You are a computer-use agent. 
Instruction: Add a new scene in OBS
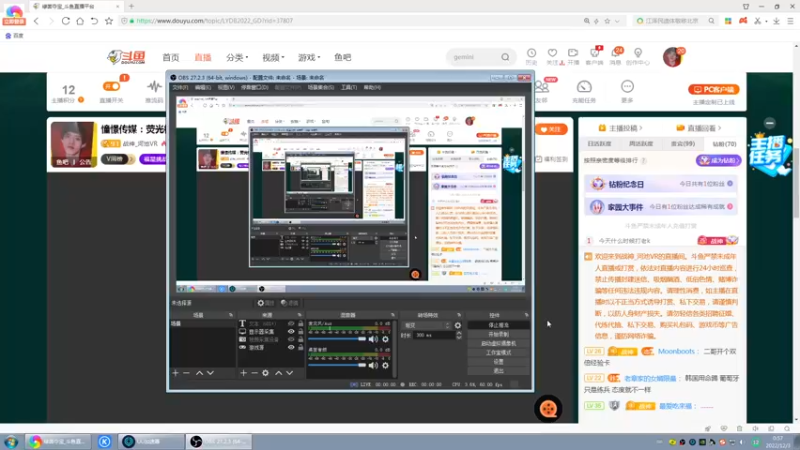point(176,373)
